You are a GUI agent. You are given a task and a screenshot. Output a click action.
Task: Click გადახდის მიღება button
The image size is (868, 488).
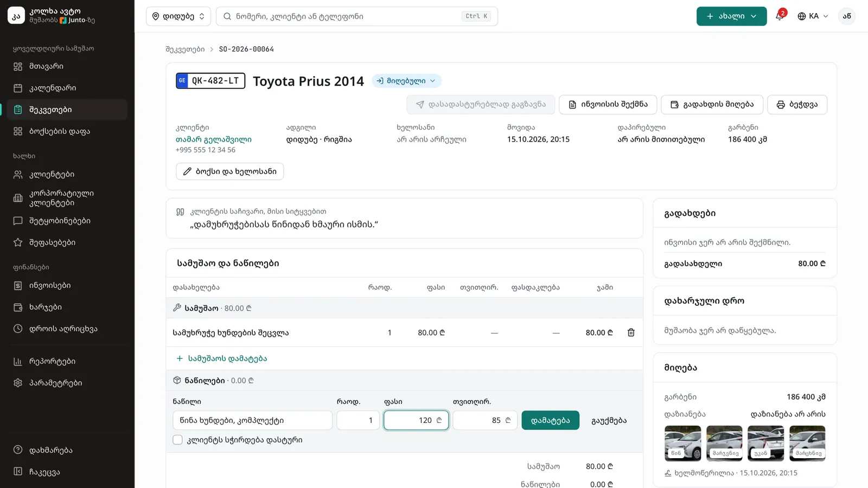[x=712, y=105]
